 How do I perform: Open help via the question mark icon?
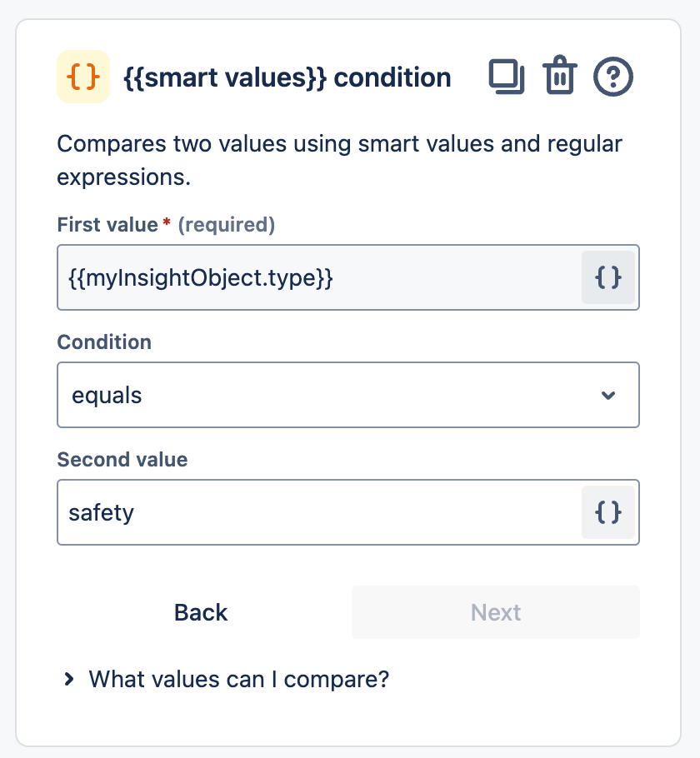pyautogui.click(x=613, y=77)
